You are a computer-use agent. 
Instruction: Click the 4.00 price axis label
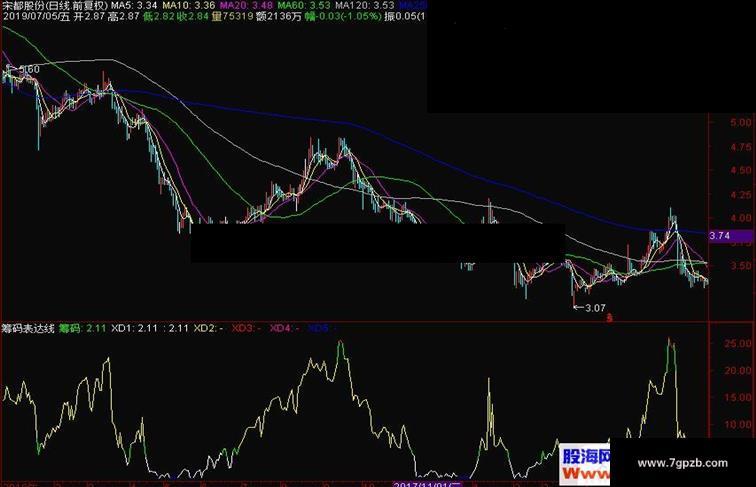741,218
